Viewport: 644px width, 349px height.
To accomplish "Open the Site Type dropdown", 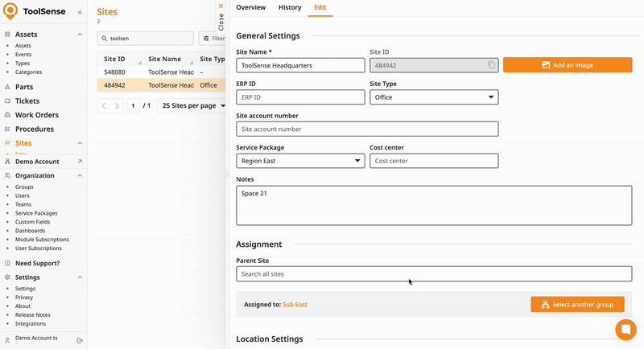I will 434,97.
